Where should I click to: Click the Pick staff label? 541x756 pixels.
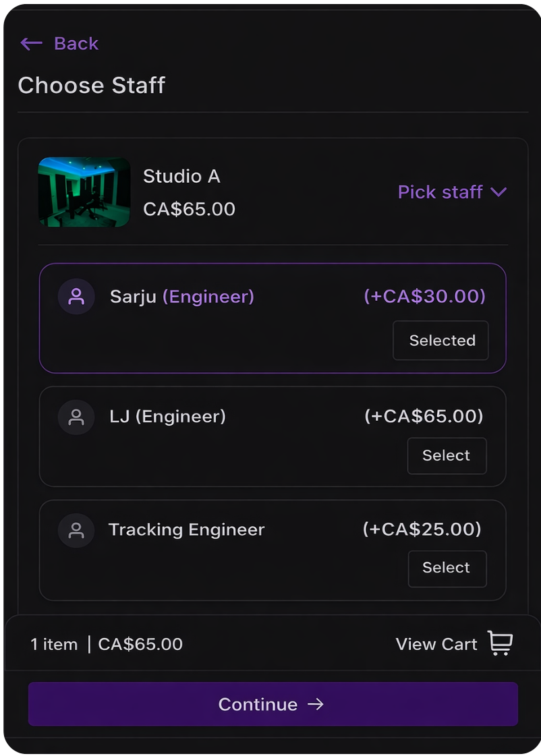pyautogui.click(x=440, y=192)
